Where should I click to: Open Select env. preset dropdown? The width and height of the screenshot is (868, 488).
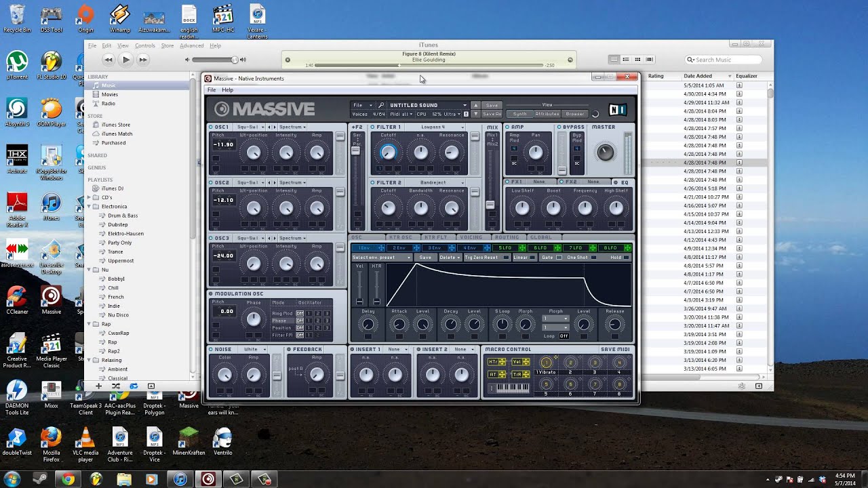click(x=382, y=258)
